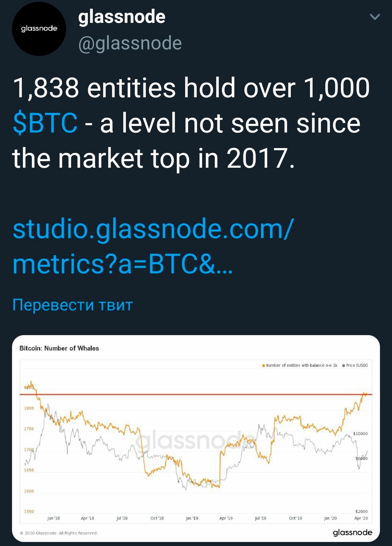Click the Apr '20 axis label
This screenshot has height=546, width=392.
[361, 518]
